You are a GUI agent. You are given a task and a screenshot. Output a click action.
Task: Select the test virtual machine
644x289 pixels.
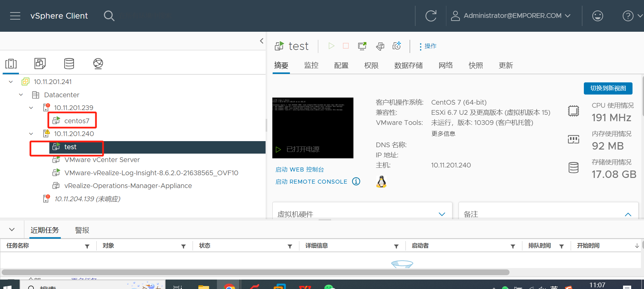[70, 147]
